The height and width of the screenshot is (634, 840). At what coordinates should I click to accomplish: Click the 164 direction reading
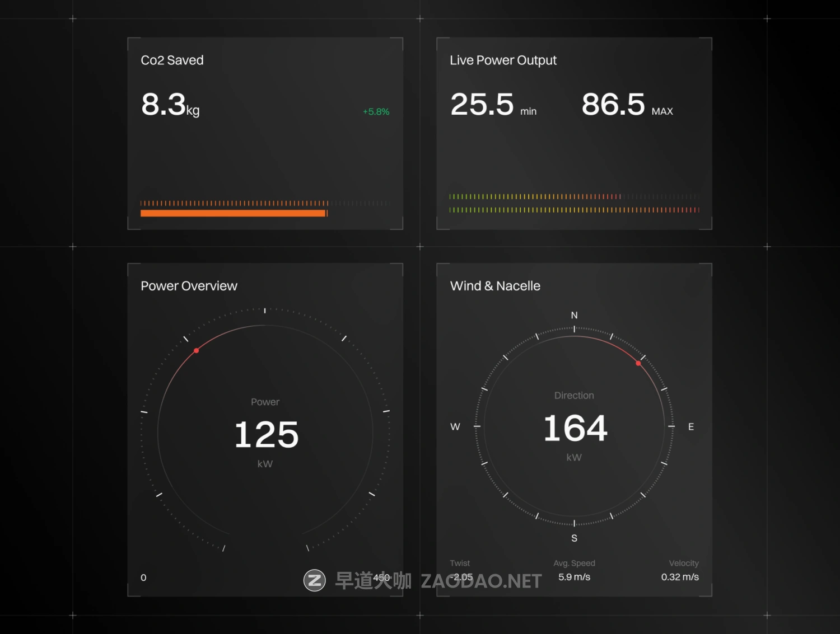pos(575,429)
